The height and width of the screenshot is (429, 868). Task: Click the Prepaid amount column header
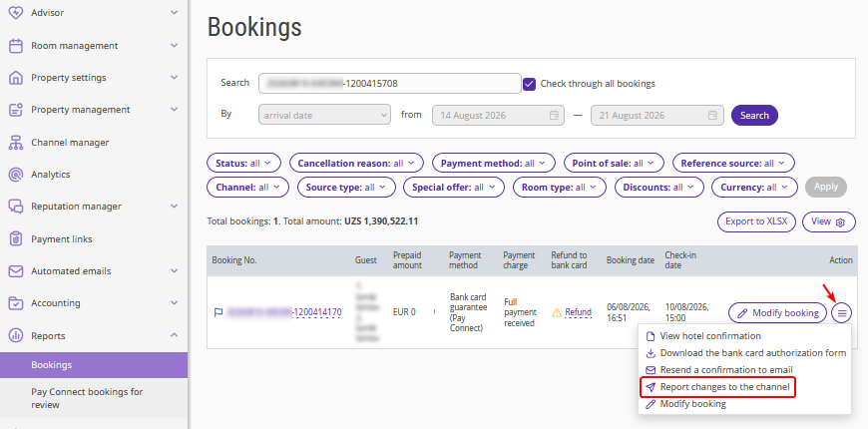(x=407, y=260)
